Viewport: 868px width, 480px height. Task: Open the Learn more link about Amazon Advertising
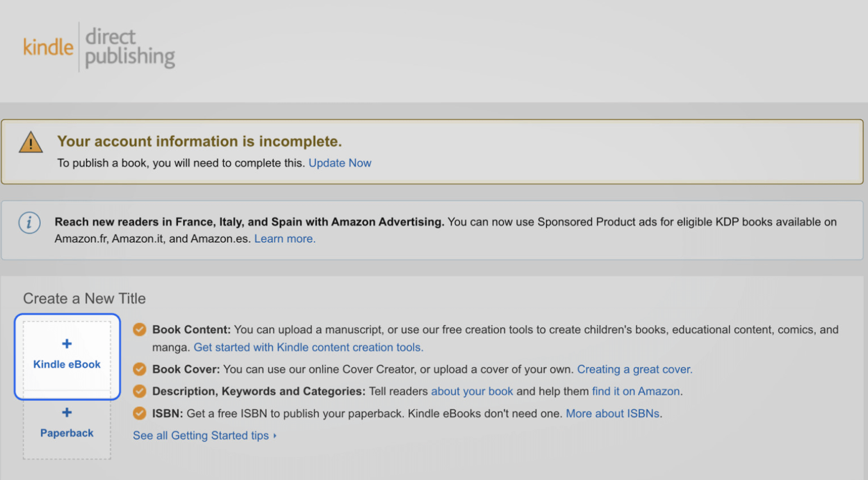[x=285, y=238]
